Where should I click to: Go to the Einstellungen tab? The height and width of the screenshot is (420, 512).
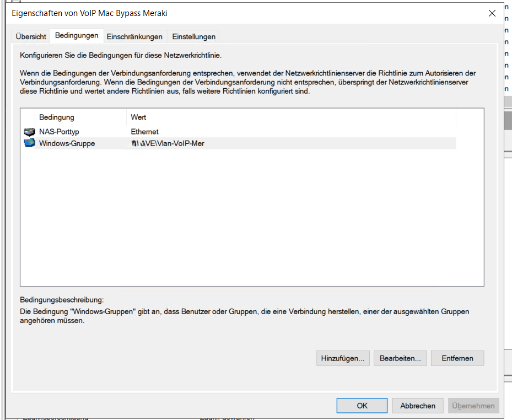pos(193,36)
